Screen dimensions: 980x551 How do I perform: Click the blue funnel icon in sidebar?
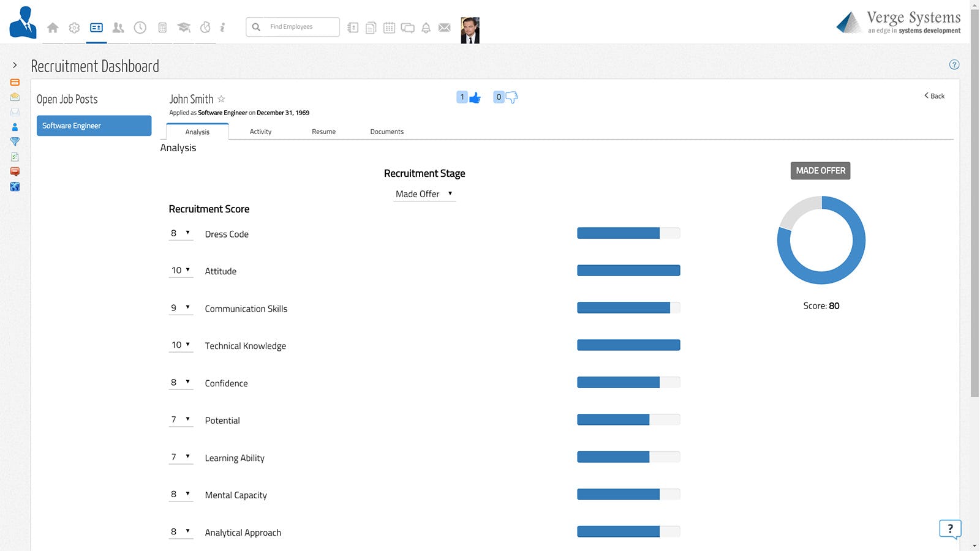pyautogui.click(x=15, y=141)
